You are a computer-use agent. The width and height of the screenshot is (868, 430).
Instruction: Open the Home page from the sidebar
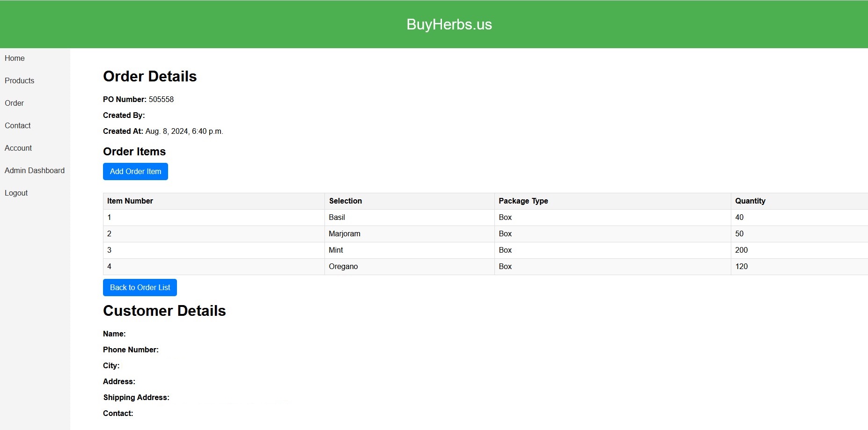15,58
